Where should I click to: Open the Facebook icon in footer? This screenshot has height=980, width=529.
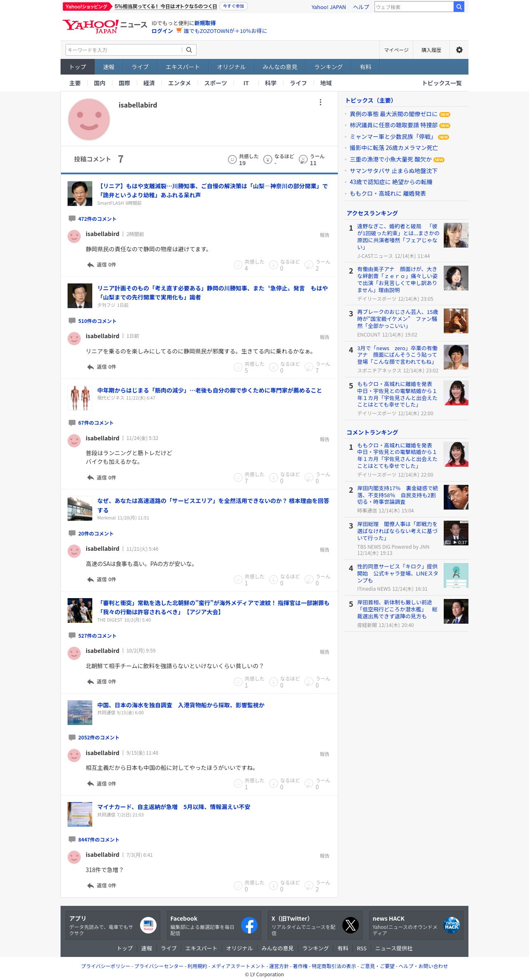pyautogui.click(x=249, y=925)
